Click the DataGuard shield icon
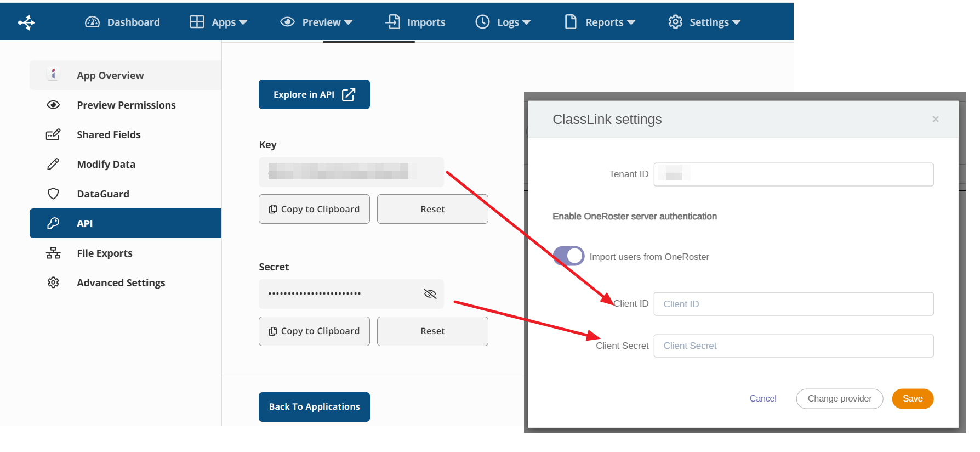 (x=53, y=194)
